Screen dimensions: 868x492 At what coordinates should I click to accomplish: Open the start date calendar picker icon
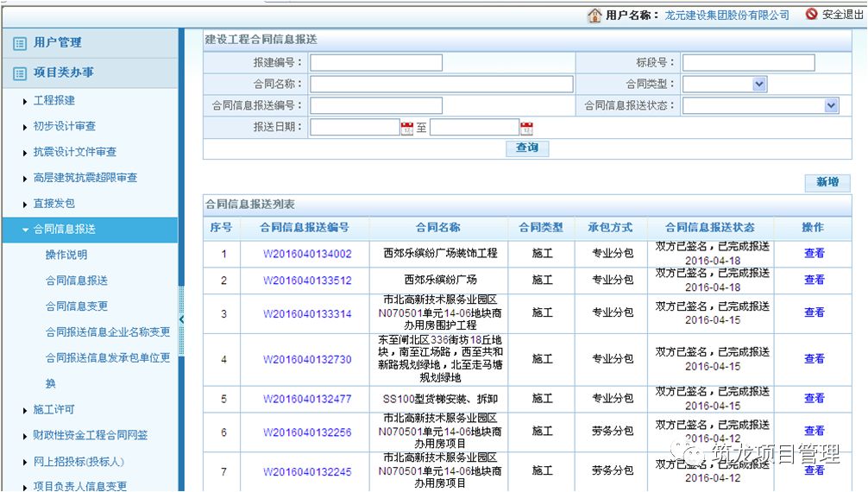(x=407, y=128)
